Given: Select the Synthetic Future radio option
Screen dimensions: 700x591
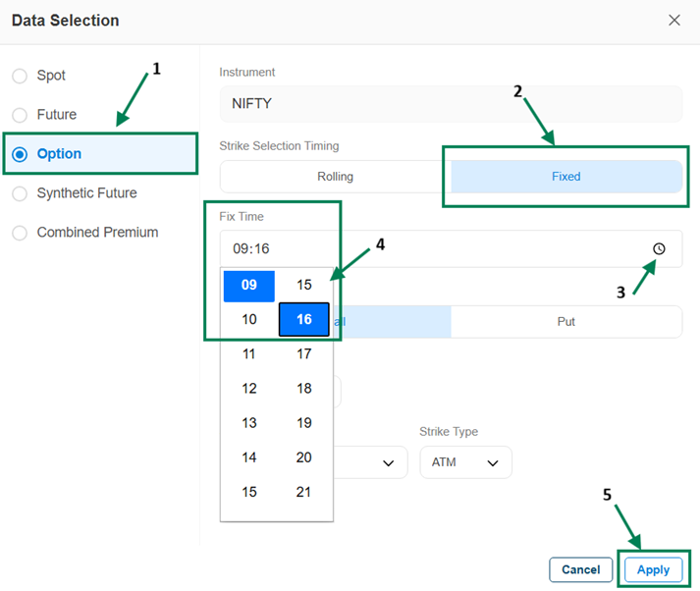Looking at the screenshot, I should click(x=20, y=193).
